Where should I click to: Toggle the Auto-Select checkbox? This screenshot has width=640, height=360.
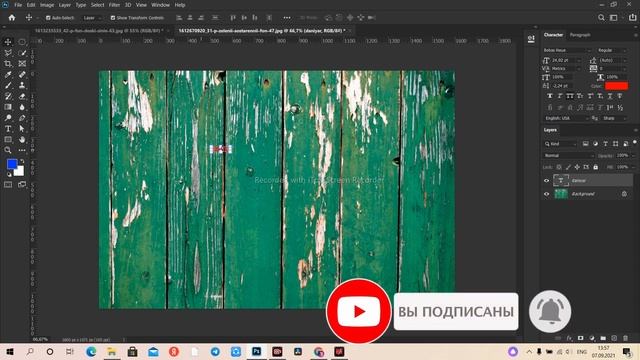click(48, 18)
